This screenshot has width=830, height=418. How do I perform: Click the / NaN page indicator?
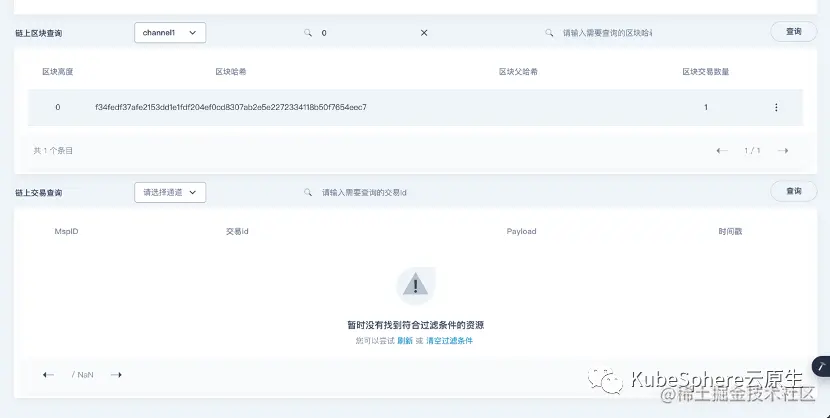[83, 375]
